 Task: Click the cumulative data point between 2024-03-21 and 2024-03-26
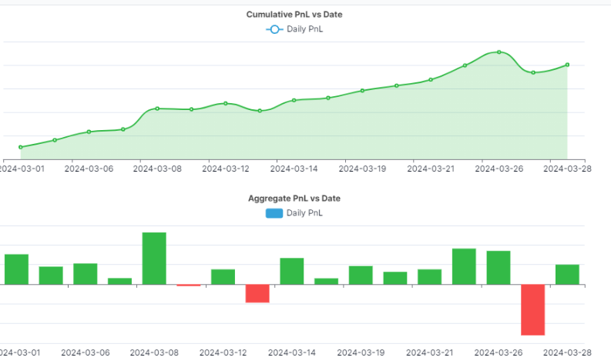coord(465,65)
